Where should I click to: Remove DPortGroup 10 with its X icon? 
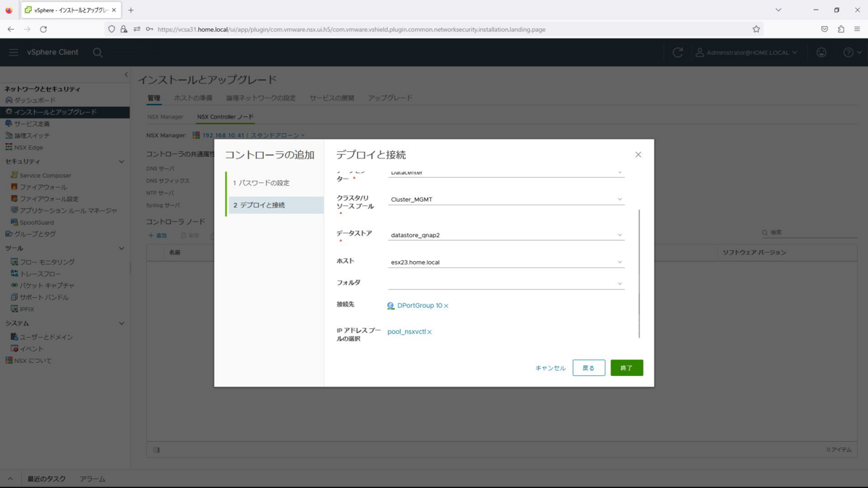click(446, 306)
